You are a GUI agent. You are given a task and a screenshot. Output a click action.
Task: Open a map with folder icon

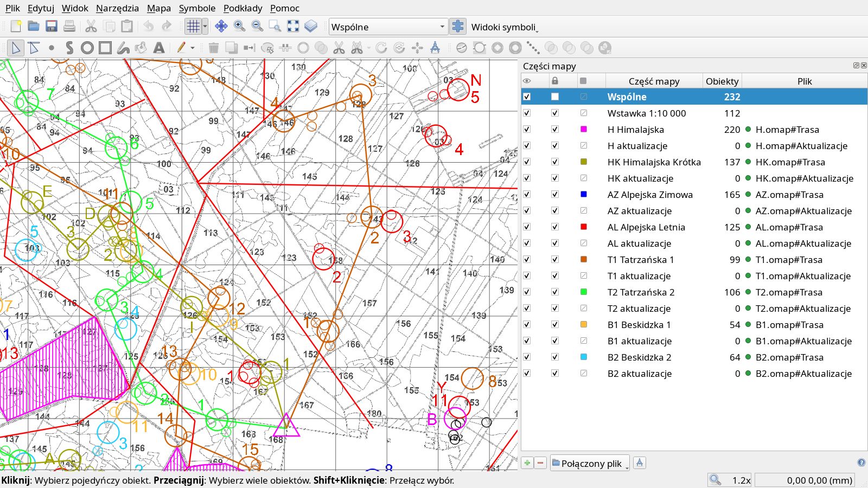click(34, 26)
